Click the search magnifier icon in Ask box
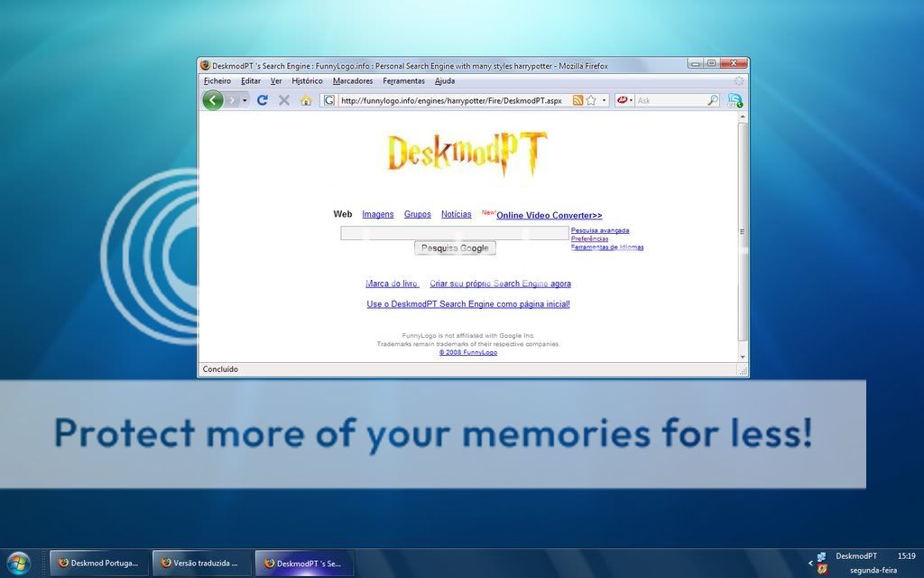924x578 pixels. click(712, 100)
